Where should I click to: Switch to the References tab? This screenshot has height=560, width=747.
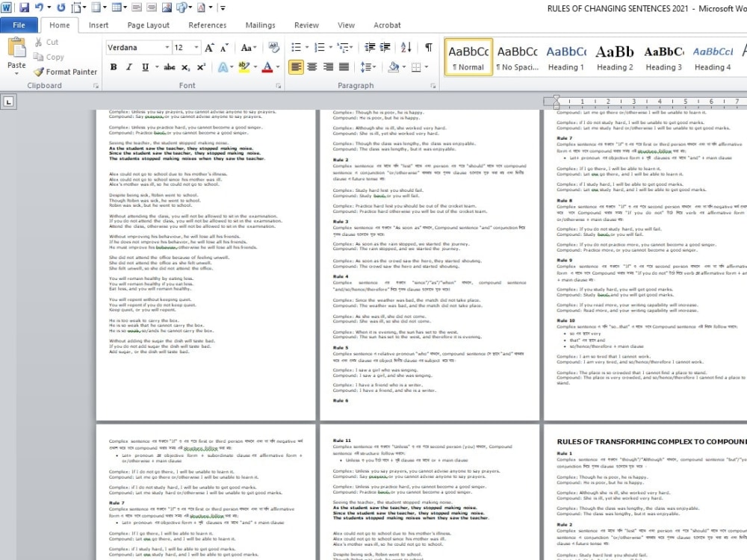(x=207, y=25)
